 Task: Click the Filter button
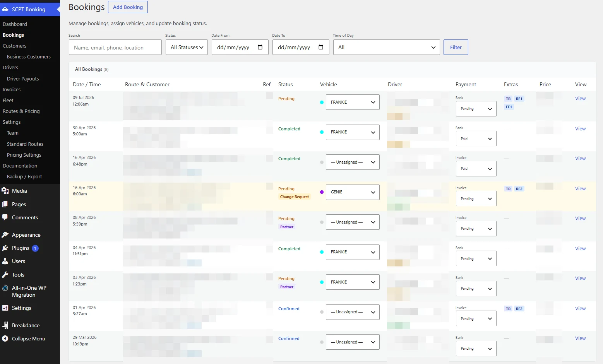[456, 47]
